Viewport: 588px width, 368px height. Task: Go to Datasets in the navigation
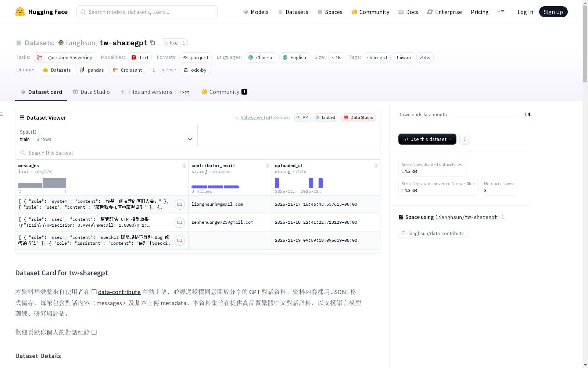click(293, 12)
